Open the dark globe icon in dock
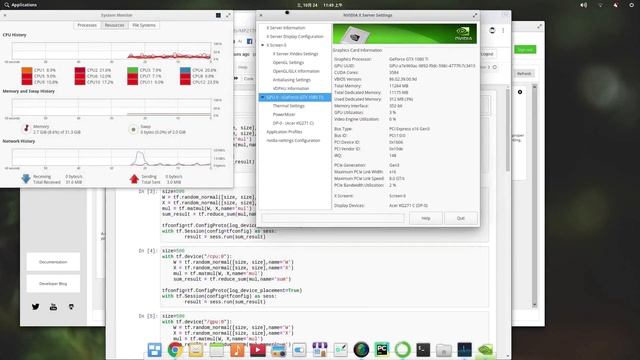This screenshot has height=360, width=640. [361, 350]
